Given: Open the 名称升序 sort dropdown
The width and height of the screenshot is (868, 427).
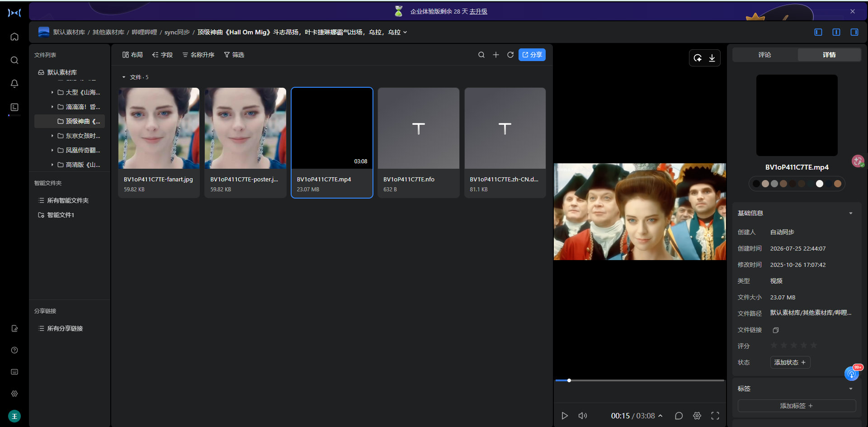Looking at the screenshot, I should [x=198, y=55].
